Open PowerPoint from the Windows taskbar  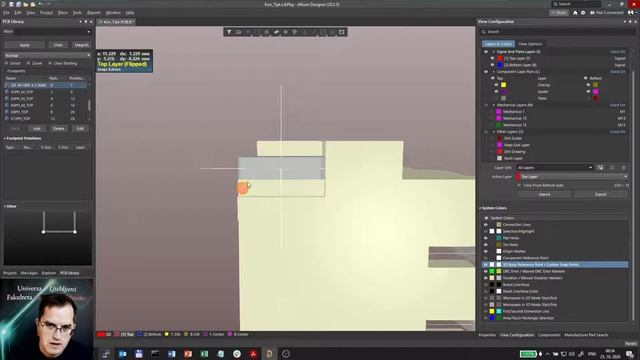click(x=188, y=353)
